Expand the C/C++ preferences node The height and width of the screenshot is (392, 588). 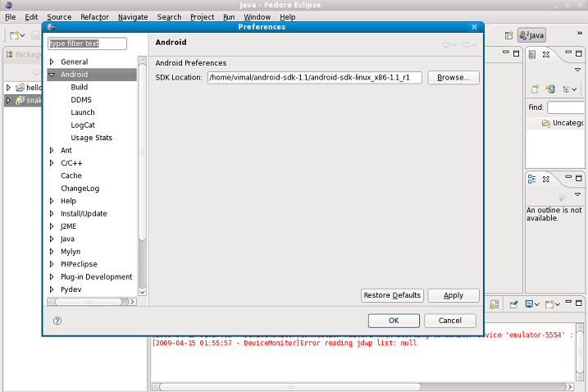(x=52, y=163)
